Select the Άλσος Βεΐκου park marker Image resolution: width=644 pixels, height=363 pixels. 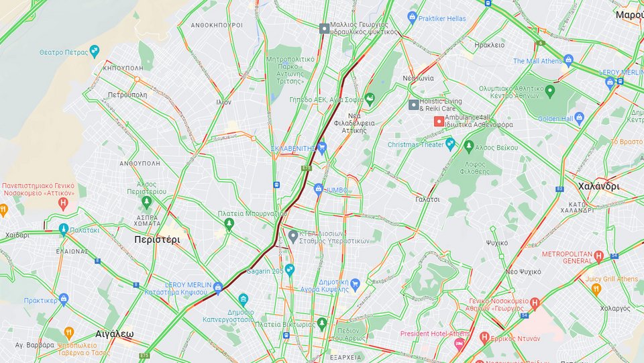tap(469, 146)
